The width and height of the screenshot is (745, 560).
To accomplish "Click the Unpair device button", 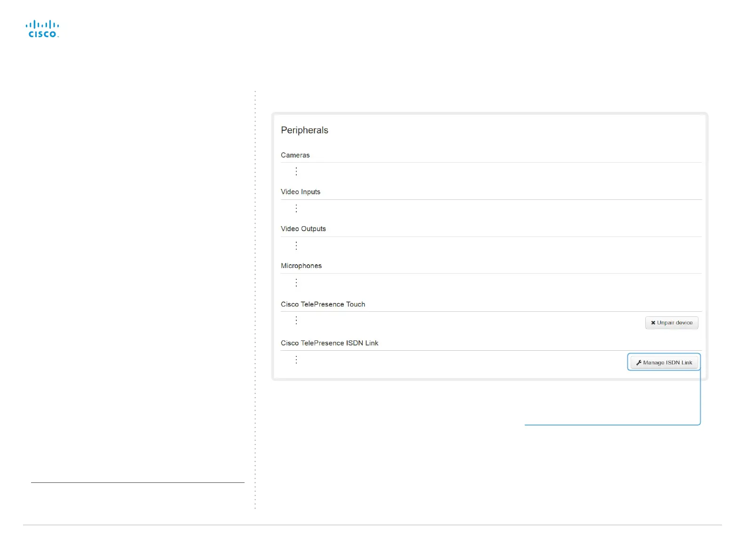I will 672,323.
